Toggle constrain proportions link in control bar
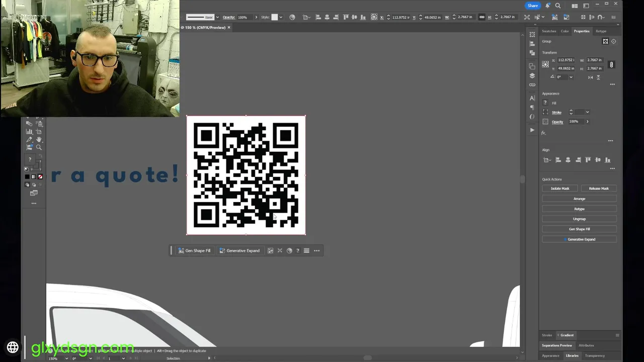This screenshot has width=644, height=362. tap(481, 17)
